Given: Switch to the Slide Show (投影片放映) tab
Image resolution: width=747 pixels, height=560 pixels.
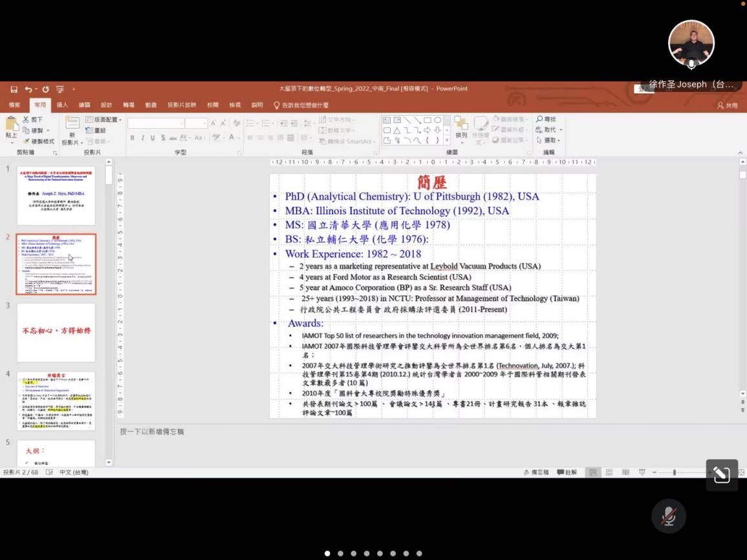Looking at the screenshot, I should click(181, 105).
